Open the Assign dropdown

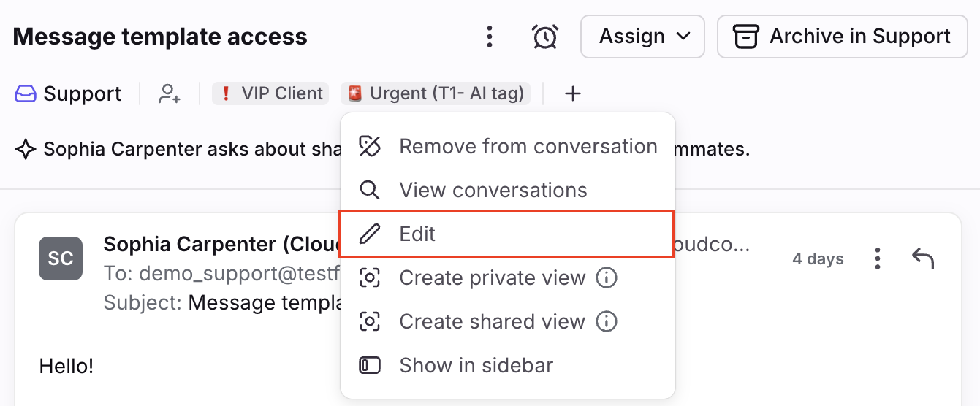642,37
